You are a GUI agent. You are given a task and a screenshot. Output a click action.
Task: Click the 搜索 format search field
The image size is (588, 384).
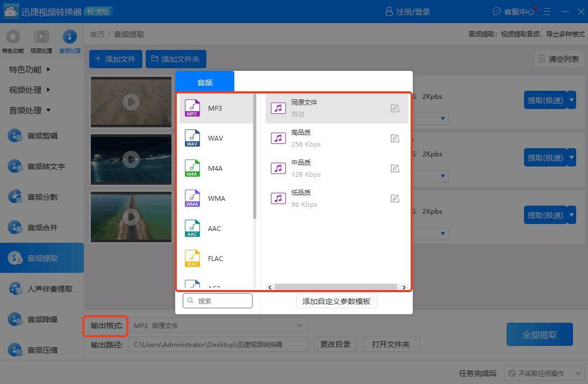tap(218, 301)
